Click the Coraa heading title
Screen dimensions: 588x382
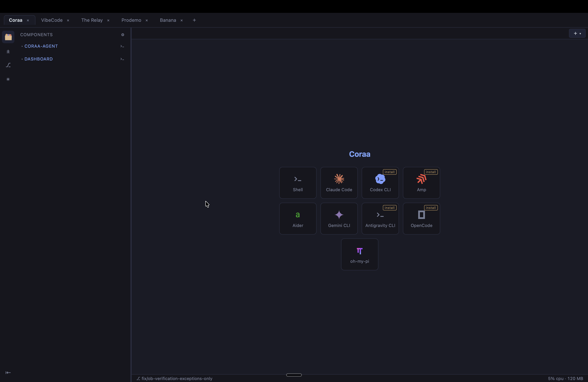click(360, 154)
